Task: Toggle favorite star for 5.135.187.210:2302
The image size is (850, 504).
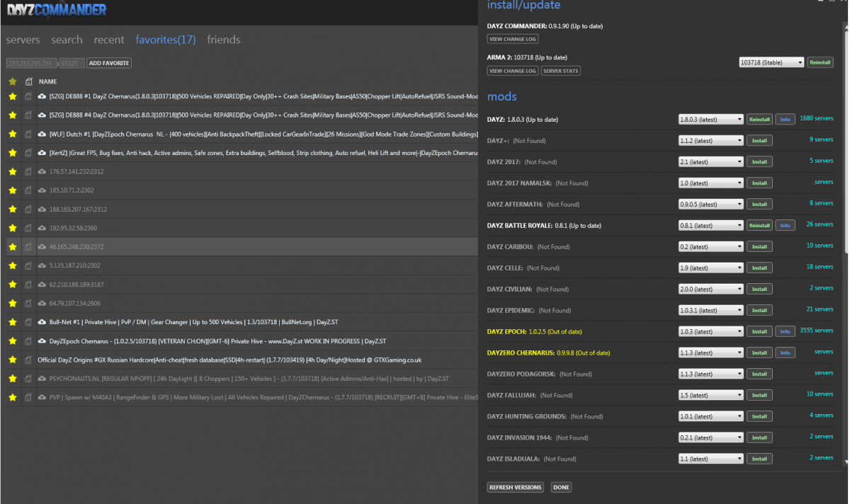Action: click(x=12, y=265)
